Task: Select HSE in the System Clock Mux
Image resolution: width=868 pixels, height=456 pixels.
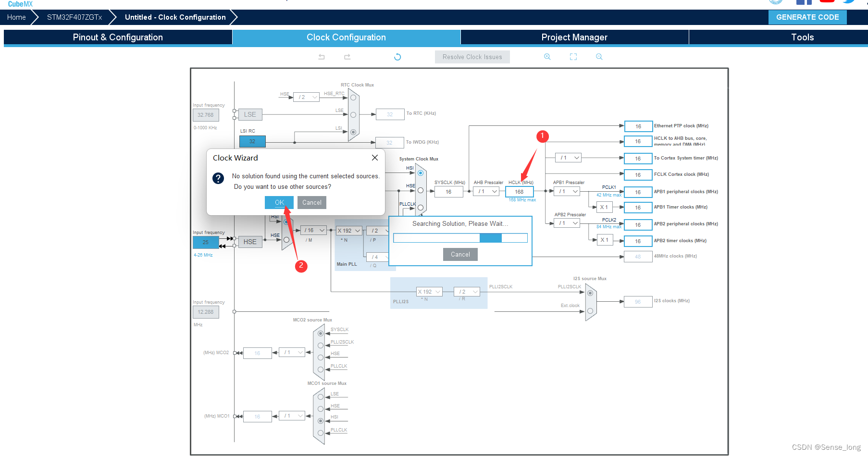Action: click(x=421, y=190)
